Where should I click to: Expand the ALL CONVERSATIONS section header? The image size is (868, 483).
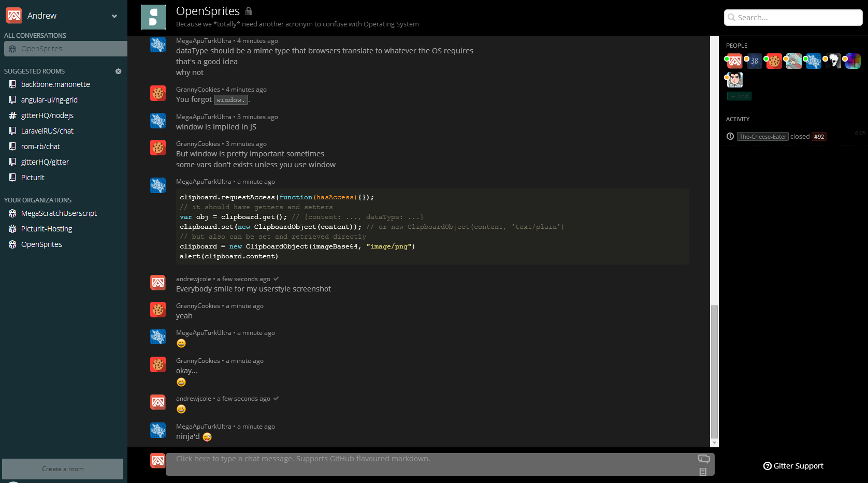(35, 35)
